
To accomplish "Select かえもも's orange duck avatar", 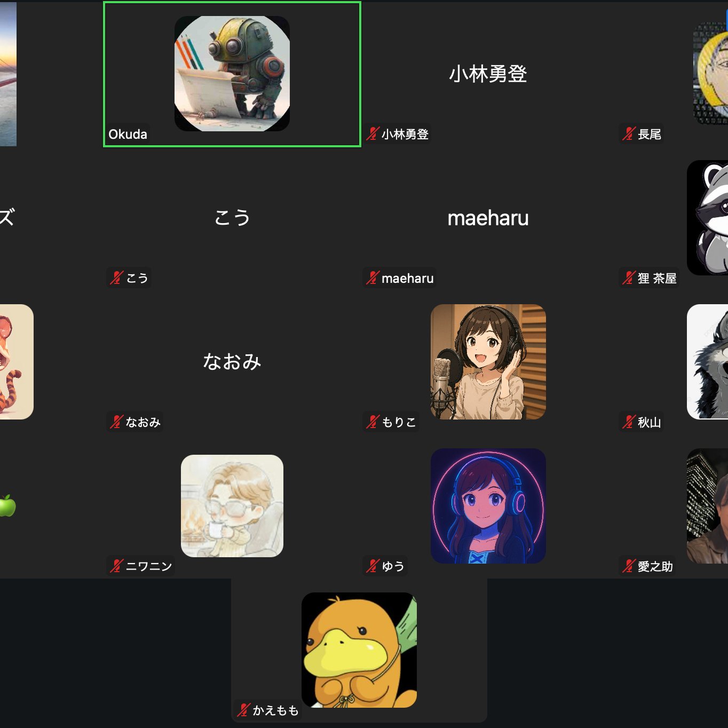I will [x=359, y=650].
